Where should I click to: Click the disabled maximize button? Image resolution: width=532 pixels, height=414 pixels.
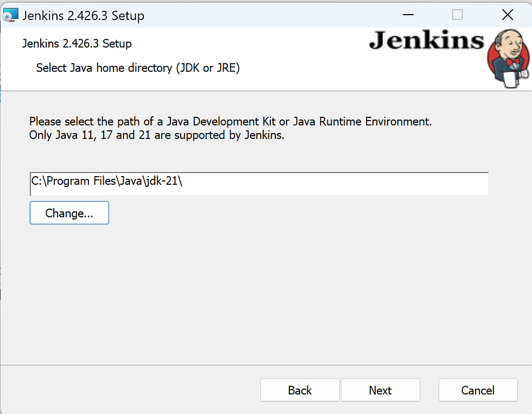click(x=457, y=15)
